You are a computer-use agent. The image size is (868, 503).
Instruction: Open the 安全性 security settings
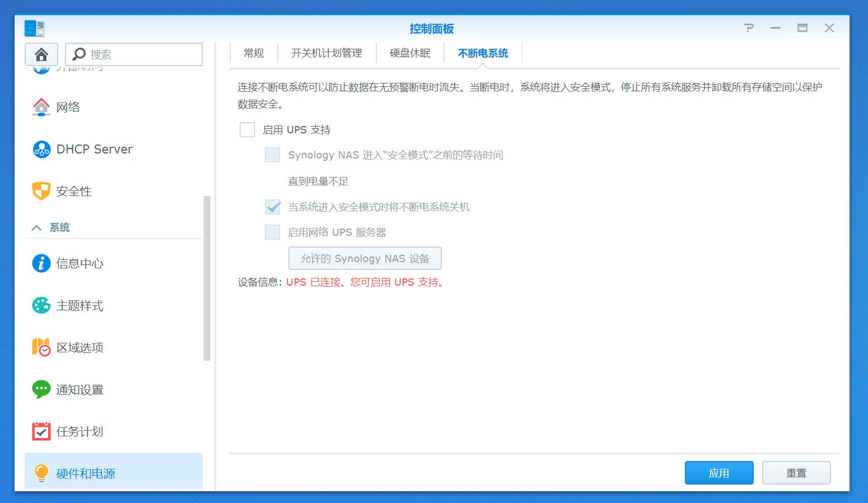[73, 190]
